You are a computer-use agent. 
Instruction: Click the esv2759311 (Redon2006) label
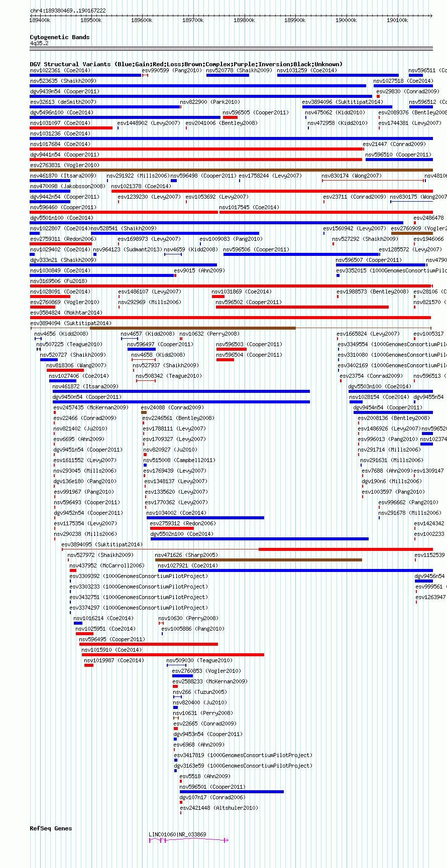[63, 239]
